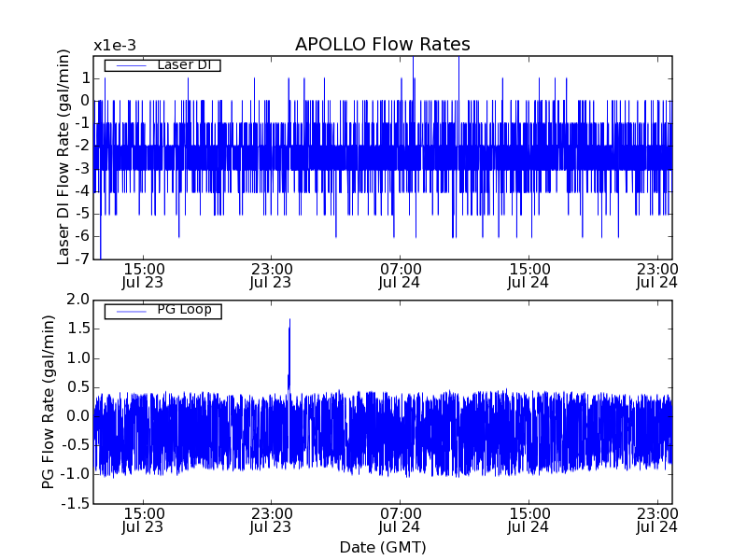This screenshot has height=560, width=747.
Task: Click the 0.5 tick label on PG axis
Action: pyautogui.click(x=78, y=387)
